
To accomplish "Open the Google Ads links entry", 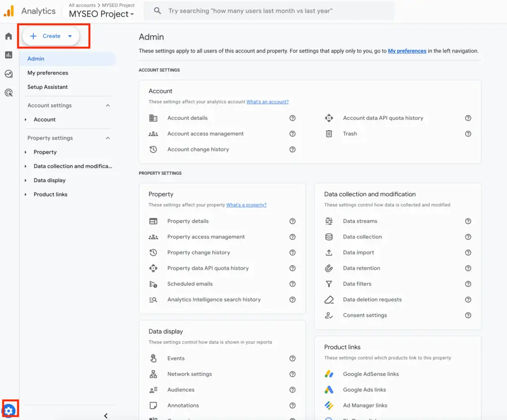I will click(x=364, y=390).
